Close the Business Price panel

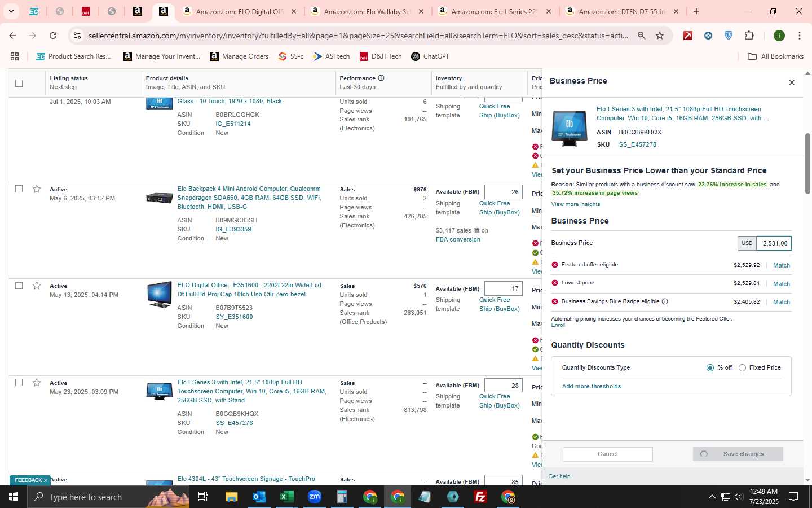(792, 82)
